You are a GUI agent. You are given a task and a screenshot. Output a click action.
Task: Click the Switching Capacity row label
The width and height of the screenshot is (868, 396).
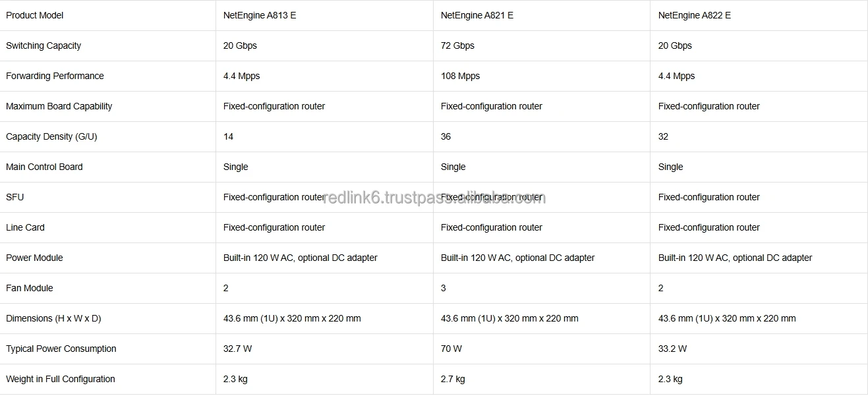[43, 45]
